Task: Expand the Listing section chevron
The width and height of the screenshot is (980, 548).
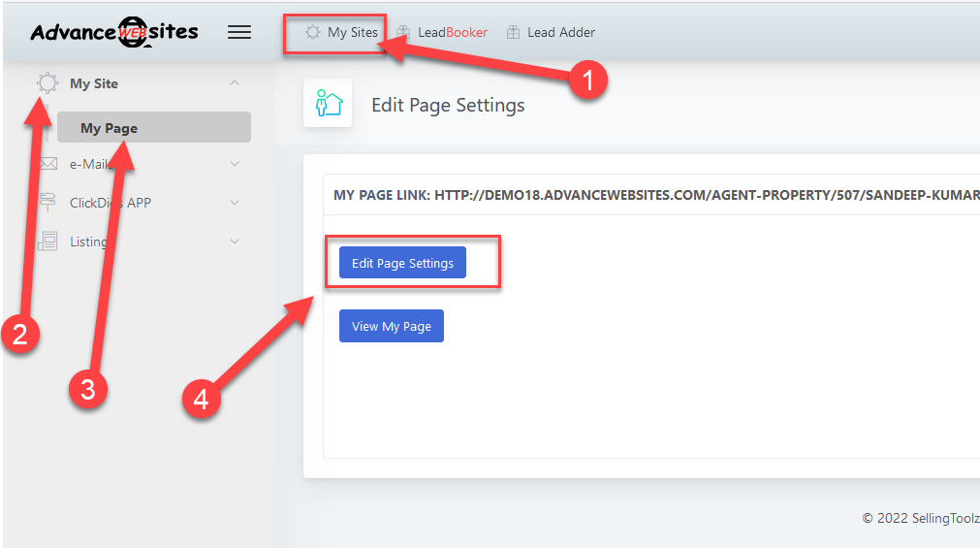Action: click(x=235, y=242)
